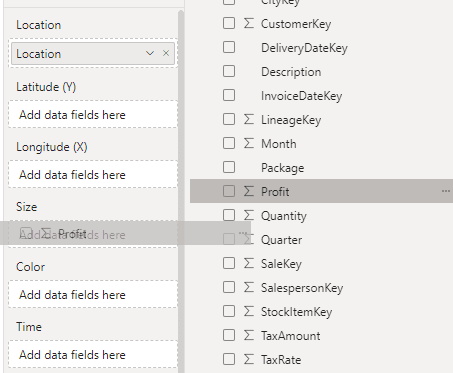Click the sigma icon beside Month
Viewport: 453px width, 373px height.
(249, 143)
